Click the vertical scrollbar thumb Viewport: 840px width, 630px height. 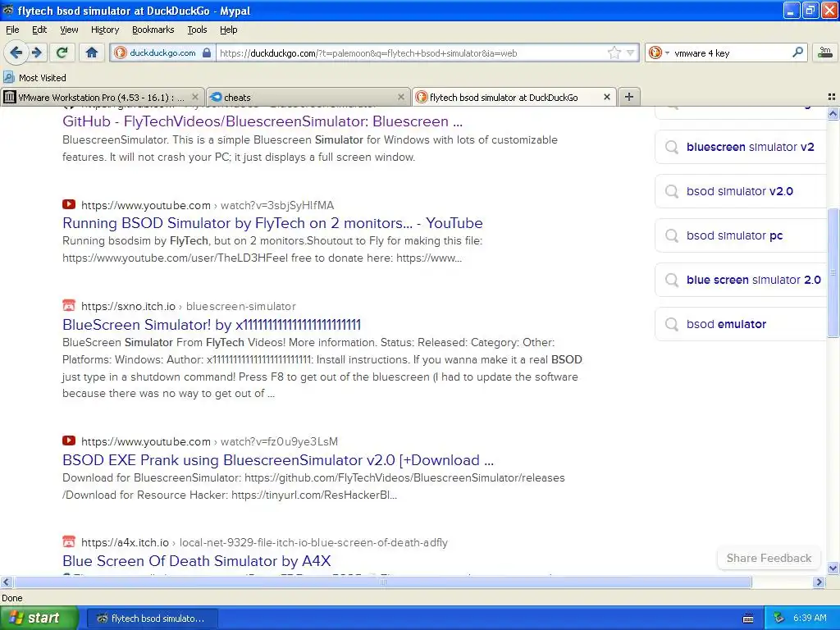tap(833, 272)
